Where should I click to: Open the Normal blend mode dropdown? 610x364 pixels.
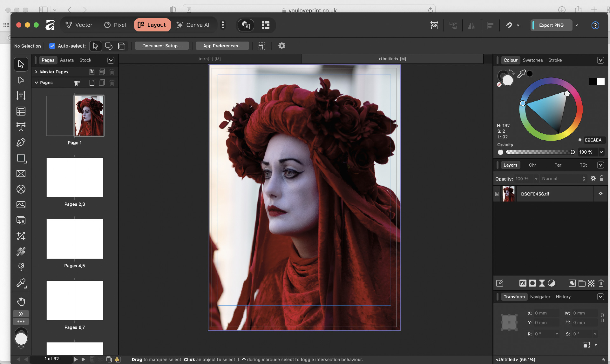click(563, 179)
